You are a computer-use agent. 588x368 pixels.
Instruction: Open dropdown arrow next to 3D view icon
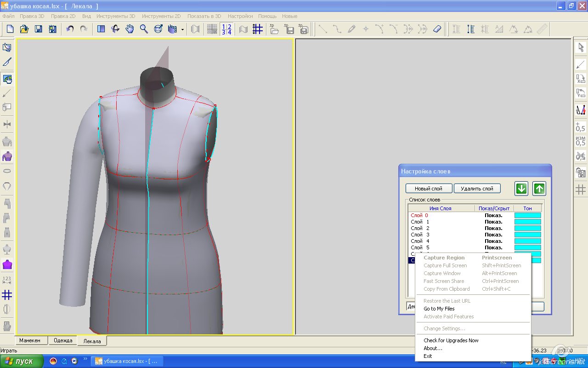(182, 29)
